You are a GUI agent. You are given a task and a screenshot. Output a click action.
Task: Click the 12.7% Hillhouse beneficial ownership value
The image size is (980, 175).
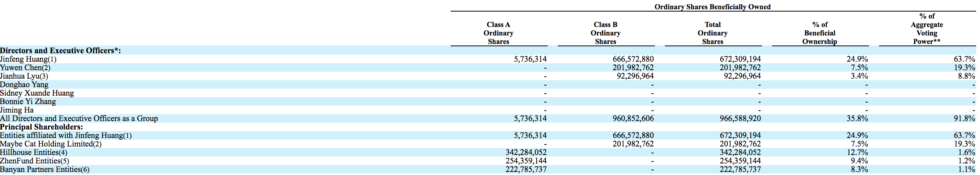(857, 152)
